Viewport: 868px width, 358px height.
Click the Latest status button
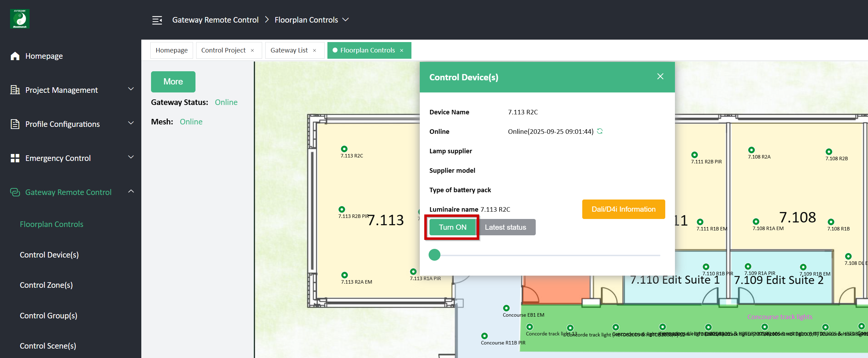(x=505, y=227)
